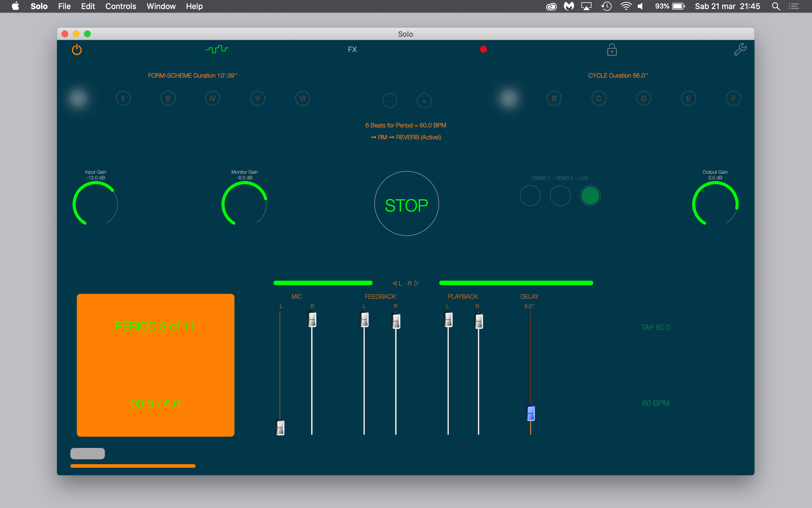Screen dimensions: 812x508
Task: Open the Apple menu
Action: tap(16, 6)
